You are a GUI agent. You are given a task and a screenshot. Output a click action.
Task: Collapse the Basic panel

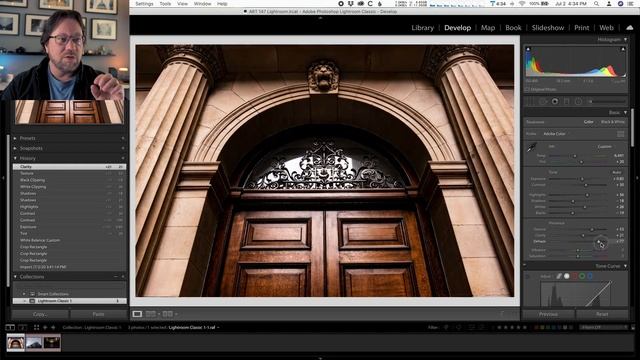tap(625, 112)
